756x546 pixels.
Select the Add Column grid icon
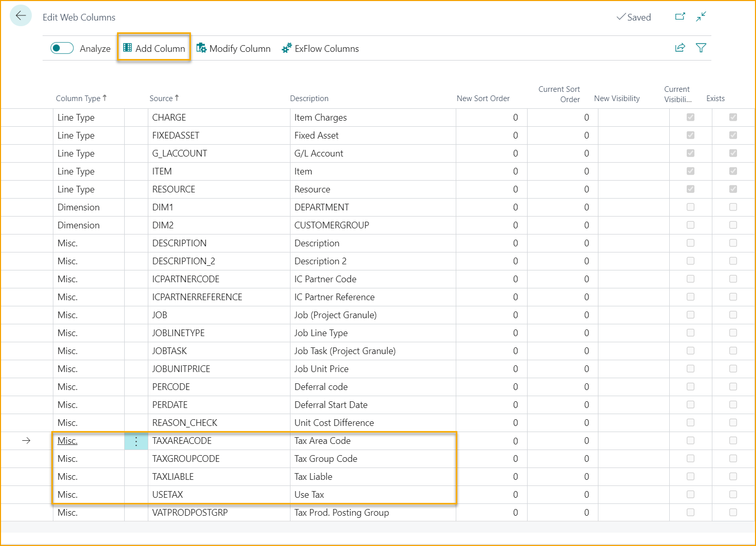(127, 47)
